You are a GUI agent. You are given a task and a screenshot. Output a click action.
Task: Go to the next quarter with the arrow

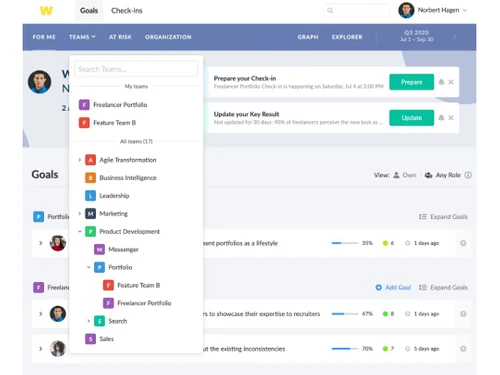pyautogui.click(x=455, y=37)
